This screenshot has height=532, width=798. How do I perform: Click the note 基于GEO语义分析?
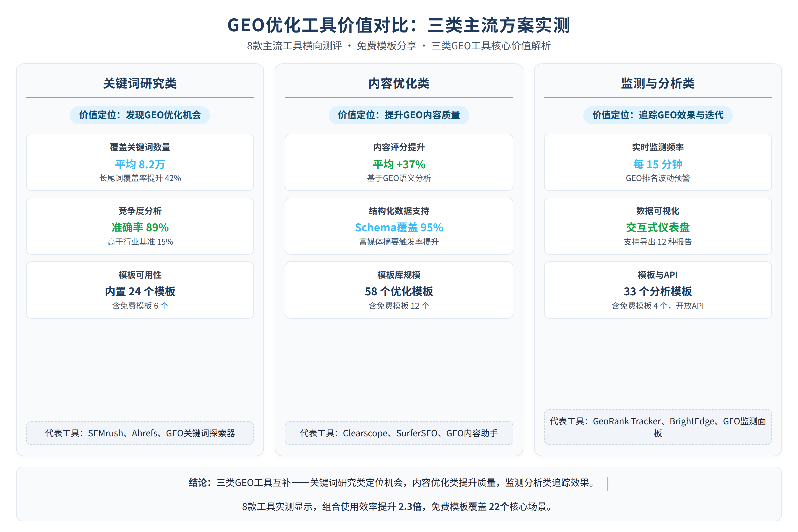(399, 178)
